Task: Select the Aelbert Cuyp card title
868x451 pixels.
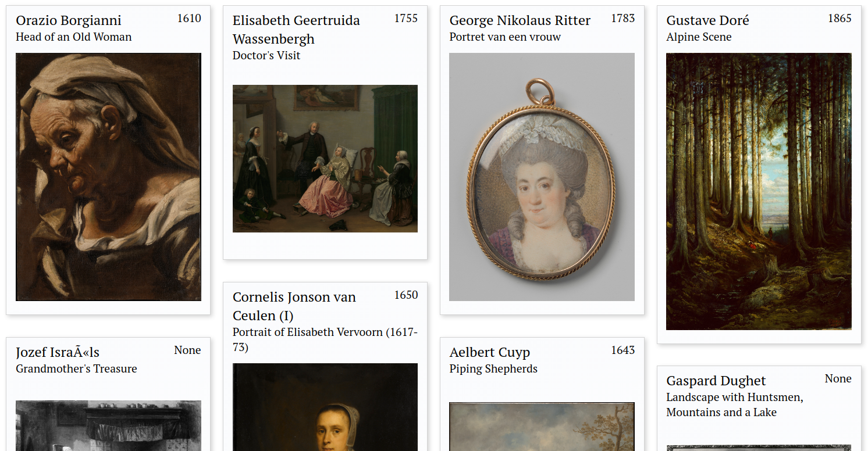Action: pos(490,352)
